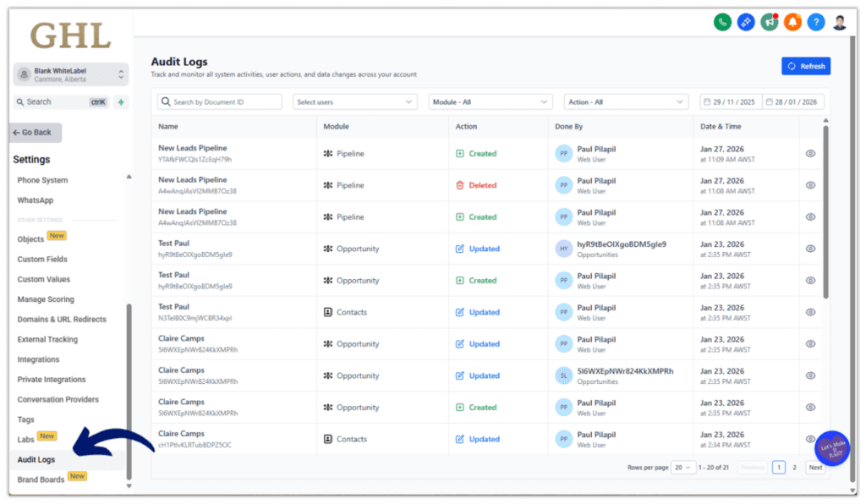
Task: Open the notifications bell icon
Action: tap(792, 22)
